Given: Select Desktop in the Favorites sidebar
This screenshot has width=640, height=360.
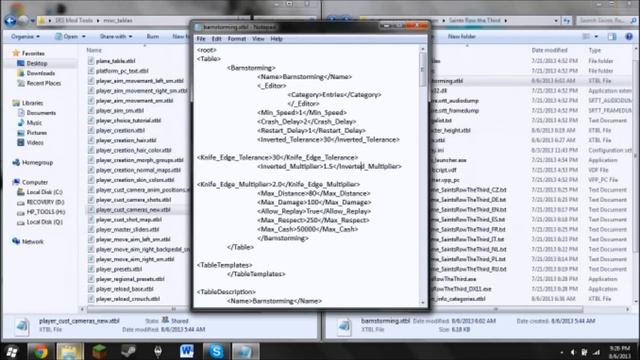Looking at the screenshot, I should pos(37,63).
